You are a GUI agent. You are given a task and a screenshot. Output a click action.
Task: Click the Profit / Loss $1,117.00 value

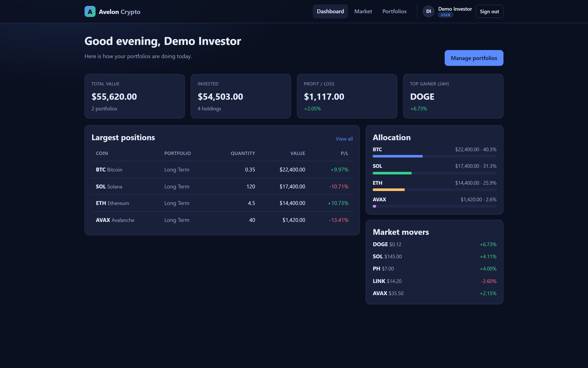pos(324,97)
